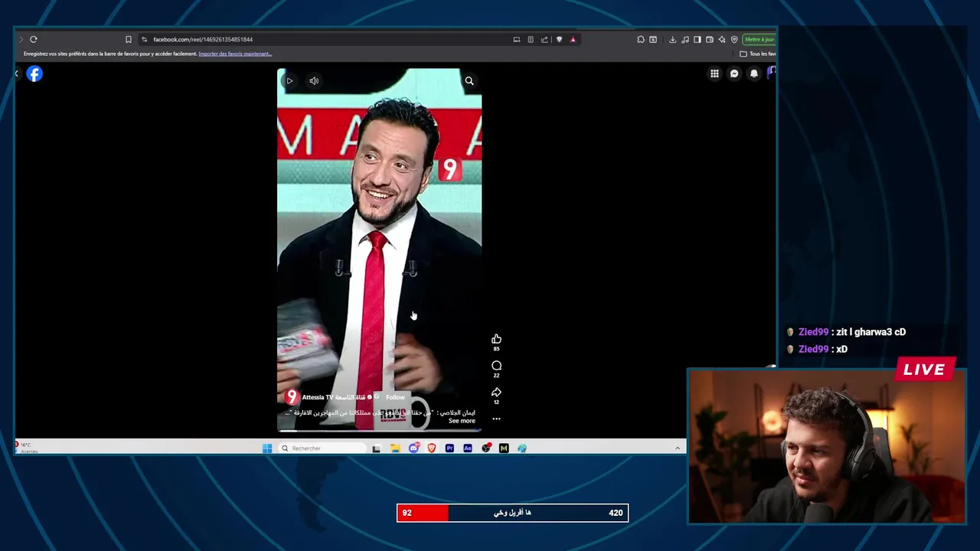This screenshot has width=980, height=551.
Task: Open the three-dot reel options menu
Action: [496, 419]
